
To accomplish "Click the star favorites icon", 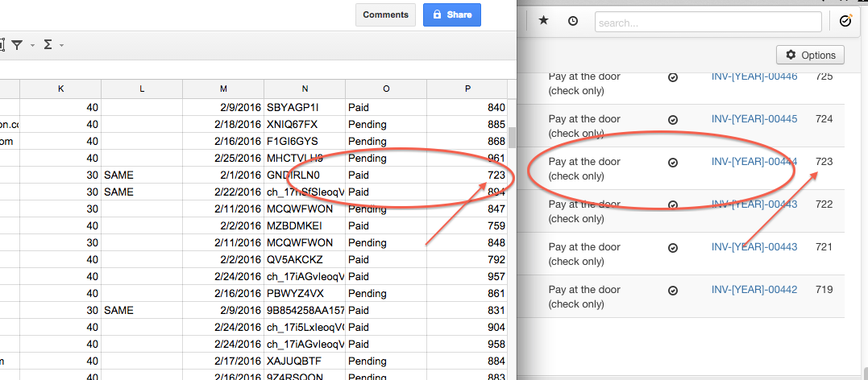I will 543,22.
